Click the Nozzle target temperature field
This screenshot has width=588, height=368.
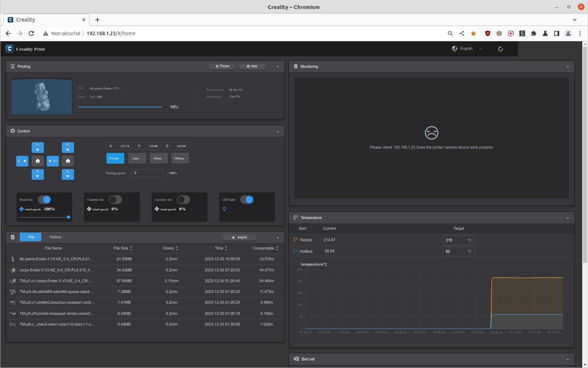click(x=458, y=240)
